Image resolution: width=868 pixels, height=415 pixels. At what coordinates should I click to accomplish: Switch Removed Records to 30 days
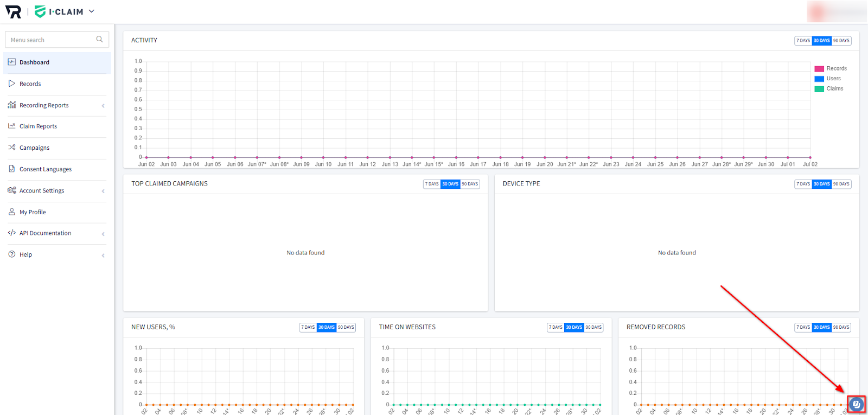point(822,327)
